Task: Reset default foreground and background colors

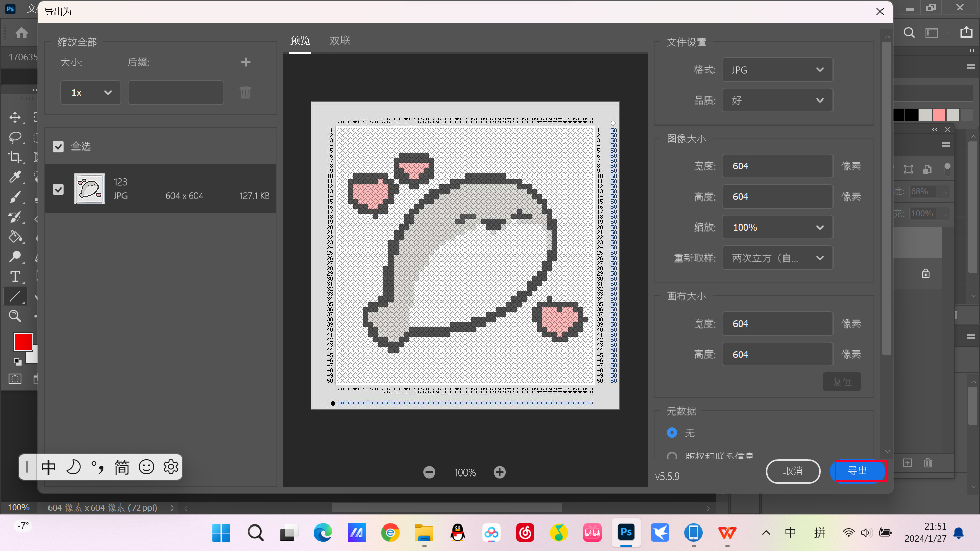Action: pyautogui.click(x=17, y=362)
